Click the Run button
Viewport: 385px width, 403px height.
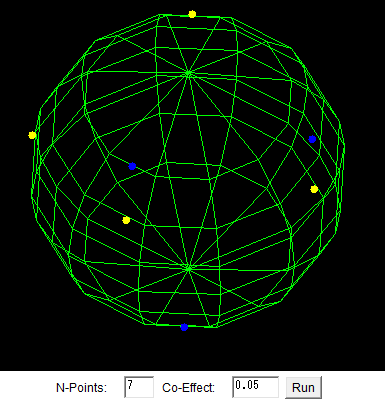(303, 387)
